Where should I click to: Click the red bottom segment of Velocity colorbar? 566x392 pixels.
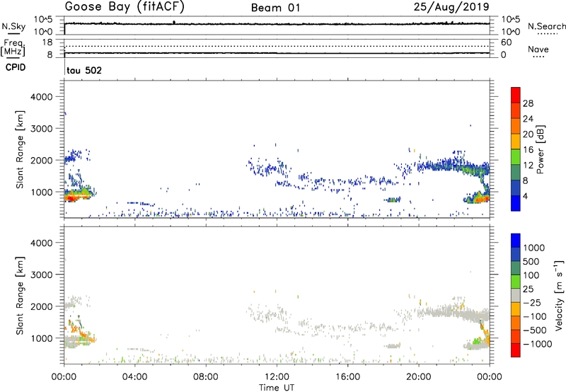click(x=516, y=350)
